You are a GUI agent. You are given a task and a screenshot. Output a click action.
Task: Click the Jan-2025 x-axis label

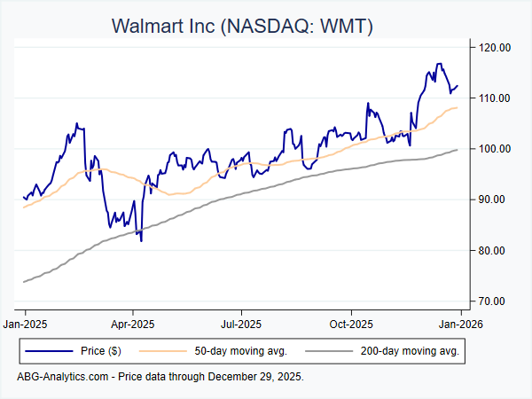pyautogui.click(x=25, y=323)
